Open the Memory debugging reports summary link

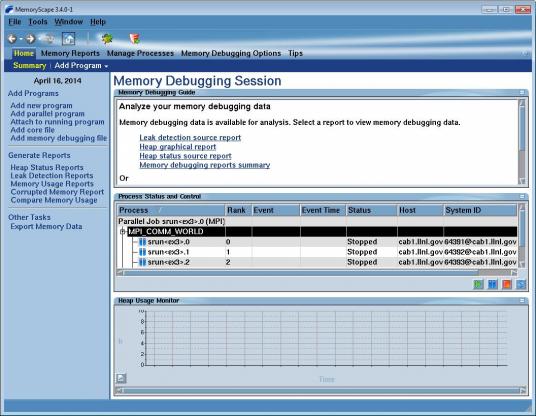[x=205, y=165]
